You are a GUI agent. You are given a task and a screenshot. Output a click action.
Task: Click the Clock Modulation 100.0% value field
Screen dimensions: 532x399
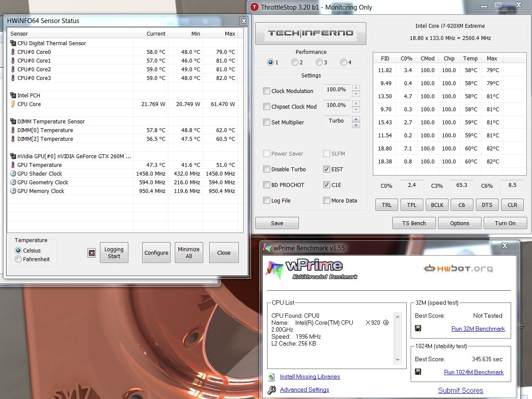[x=337, y=90]
